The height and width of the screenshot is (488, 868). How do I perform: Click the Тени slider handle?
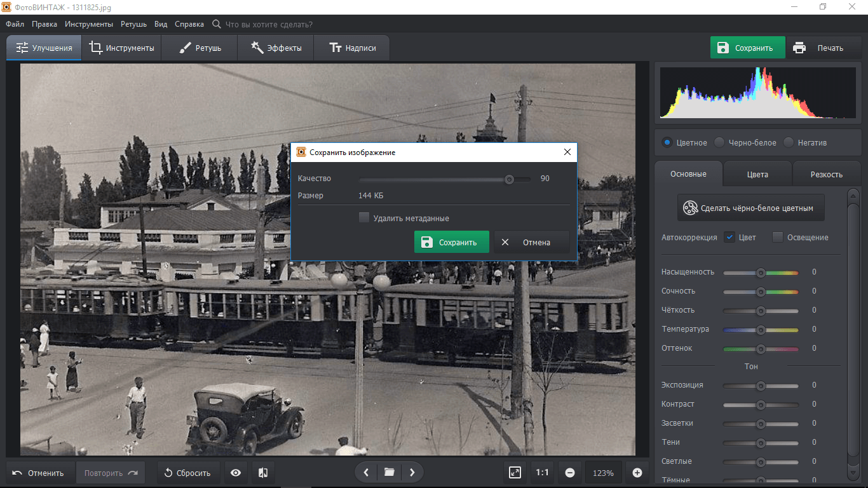point(761,443)
